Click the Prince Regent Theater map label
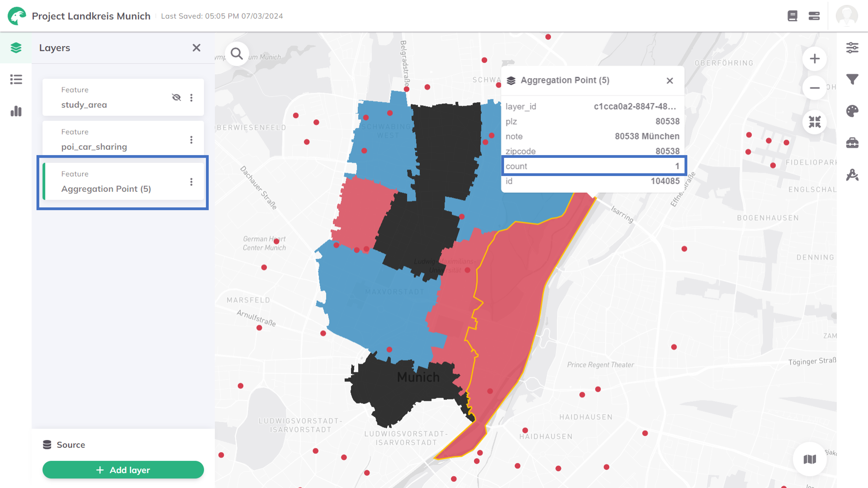Viewport: 868px width, 488px height. click(600, 365)
